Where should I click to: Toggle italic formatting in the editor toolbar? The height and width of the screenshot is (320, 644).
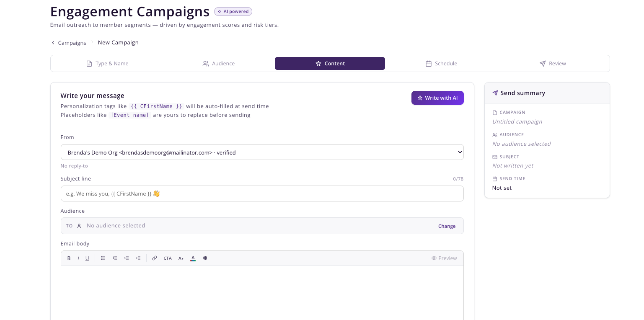[78, 258]
